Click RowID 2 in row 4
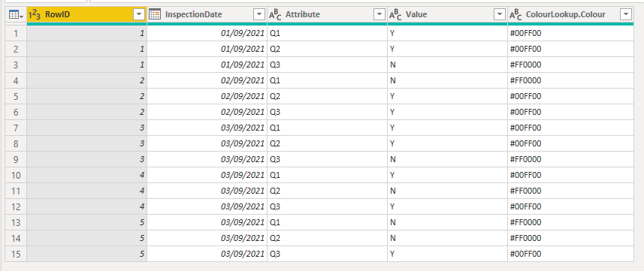This screenshot has height=271, width=644. pyautogui.click(x=86, y=80)
